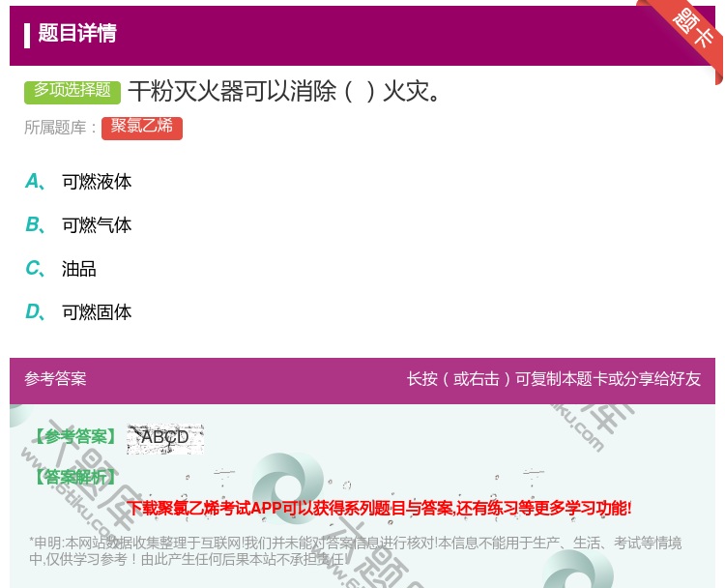
Task: Click the 申明 disclaimer text
Action: (x=355, y=551)
